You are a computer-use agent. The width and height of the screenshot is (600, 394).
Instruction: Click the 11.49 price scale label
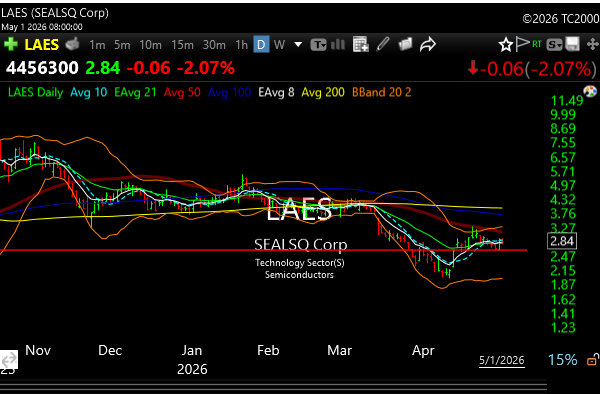567,101
